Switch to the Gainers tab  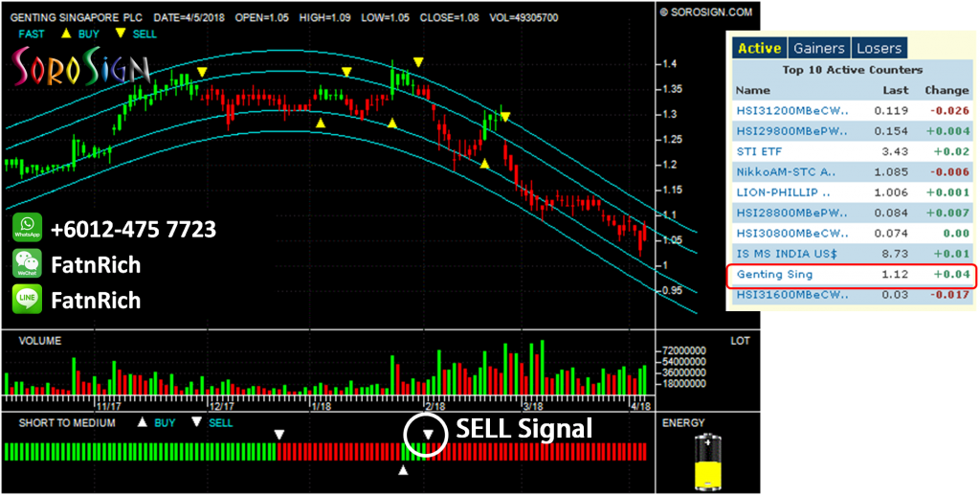tap(819, 48)
